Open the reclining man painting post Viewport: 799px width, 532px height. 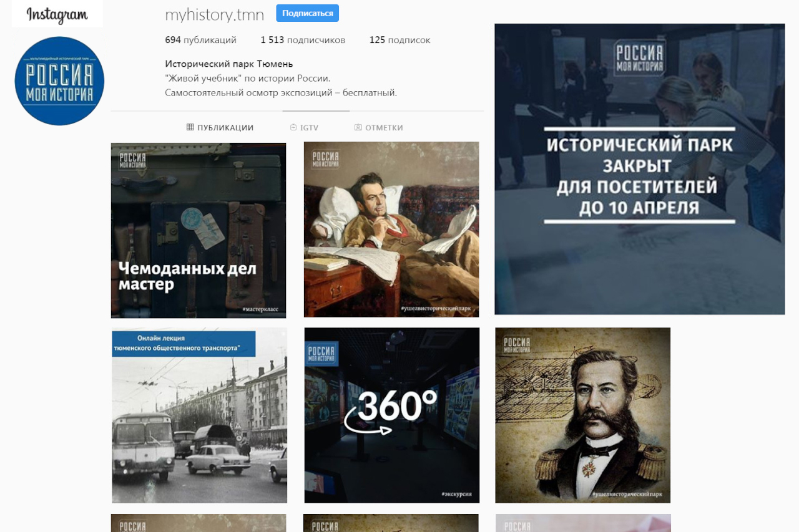pos(391,230)
